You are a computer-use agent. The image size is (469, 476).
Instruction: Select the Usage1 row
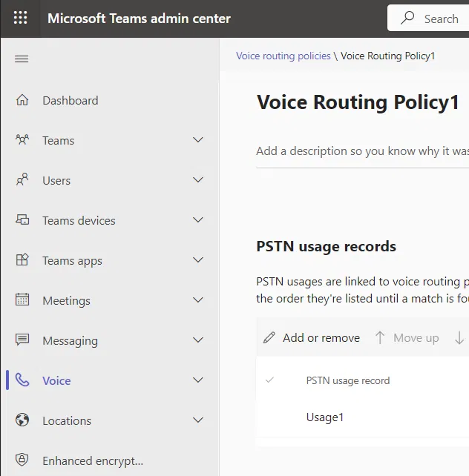point(362,417)
